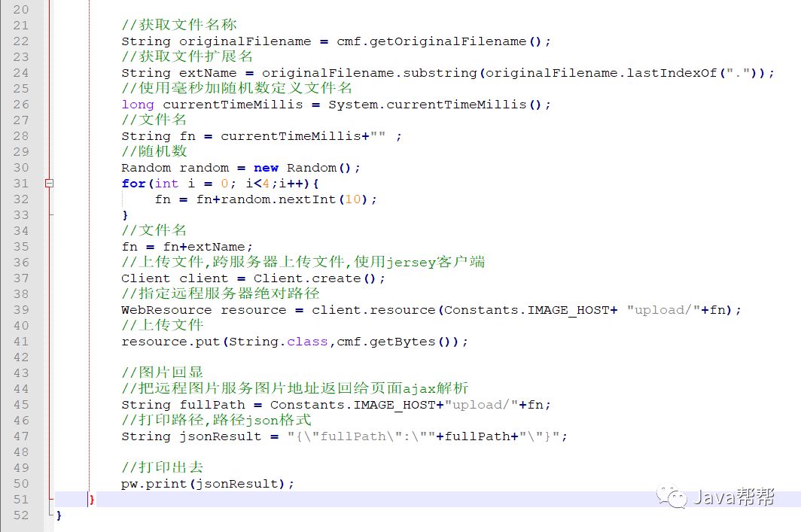Place cursor on the highlighted line 51 closing brace
This screenshot has height=532, width=801.
[92, 499]
